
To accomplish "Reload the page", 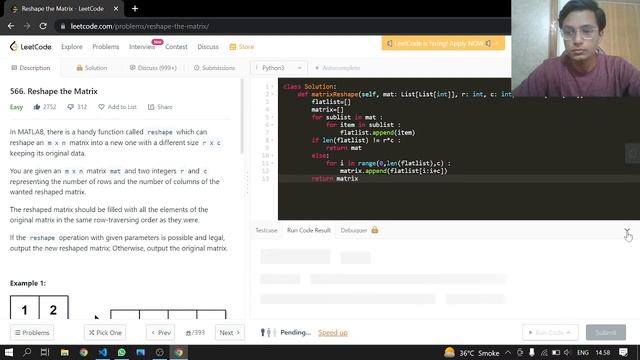I will [x=43, y=26].
